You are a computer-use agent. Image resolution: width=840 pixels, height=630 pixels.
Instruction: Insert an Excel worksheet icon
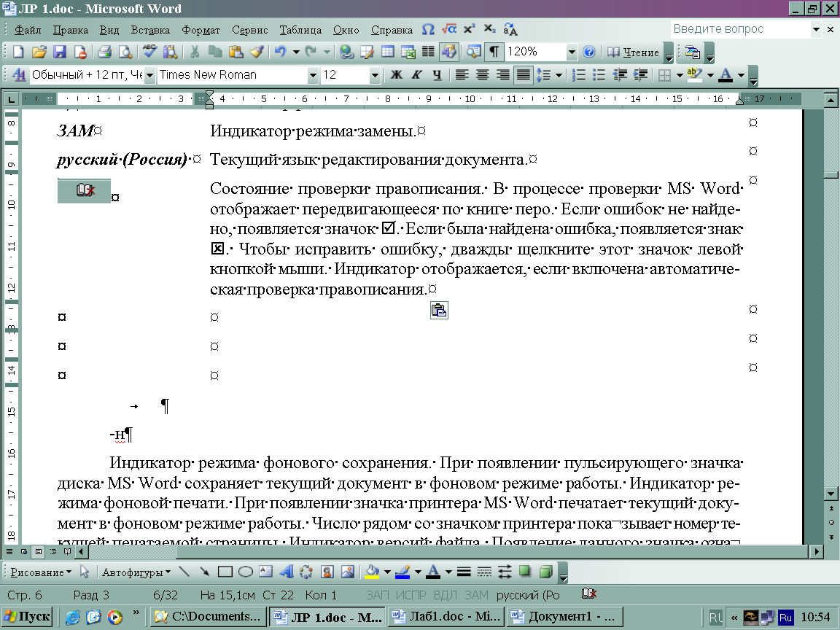click(x=408, y=52)
